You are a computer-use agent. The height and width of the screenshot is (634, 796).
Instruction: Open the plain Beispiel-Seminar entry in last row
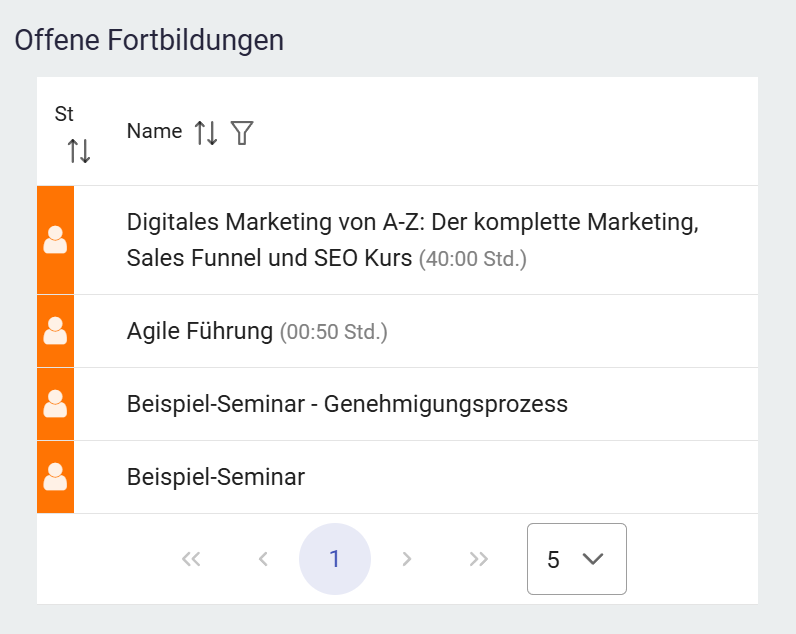(x=216, y=477)
